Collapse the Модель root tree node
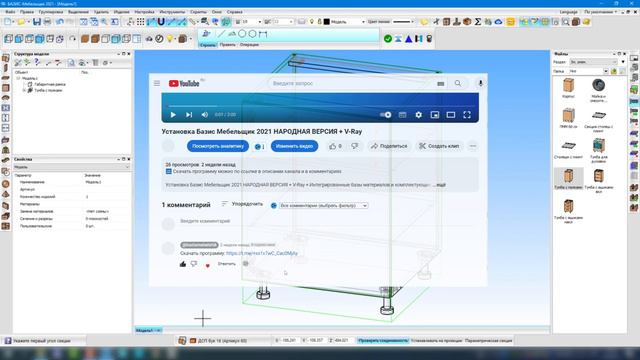Viewport: 640px width, 360px height. (x=18, y=78)
